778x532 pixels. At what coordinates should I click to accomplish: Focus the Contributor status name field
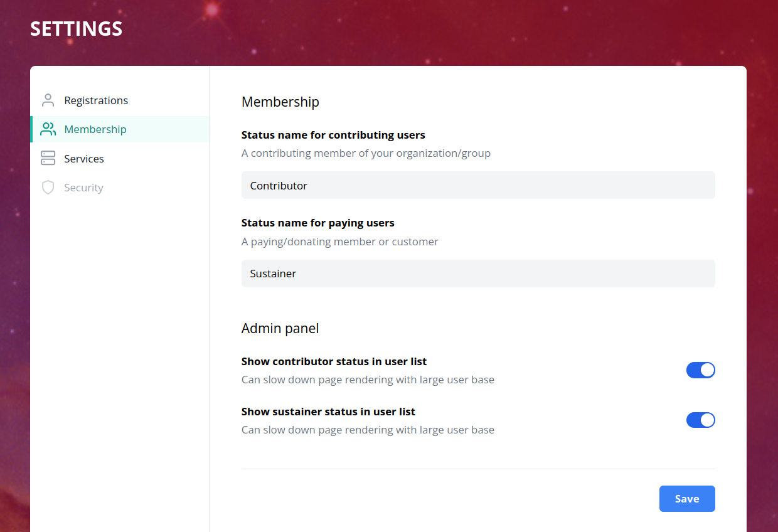(478, 186)
